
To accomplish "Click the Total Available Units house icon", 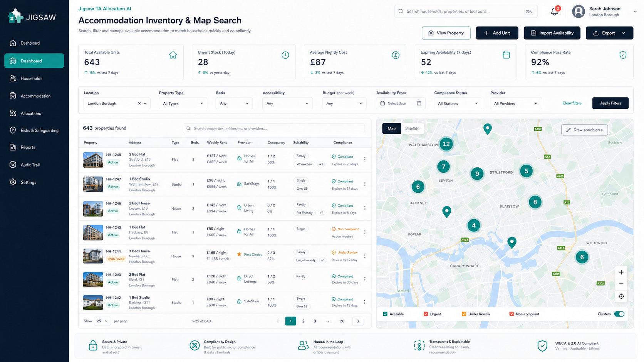I will pos(173,55).
